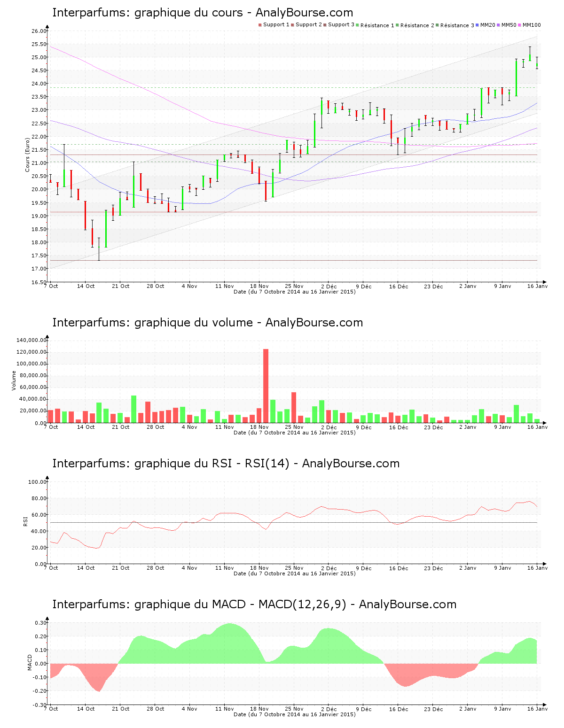Click the 'Cours (Euro)' axis label
The width and height of the screenshot is (564, 728).
pos(28,155)
